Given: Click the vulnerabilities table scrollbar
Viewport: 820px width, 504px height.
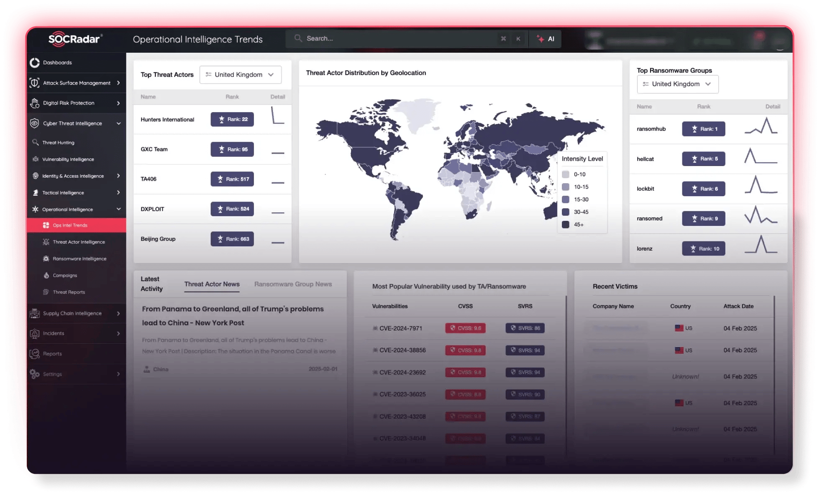Looking at the screenshot, I should [566, 375].
